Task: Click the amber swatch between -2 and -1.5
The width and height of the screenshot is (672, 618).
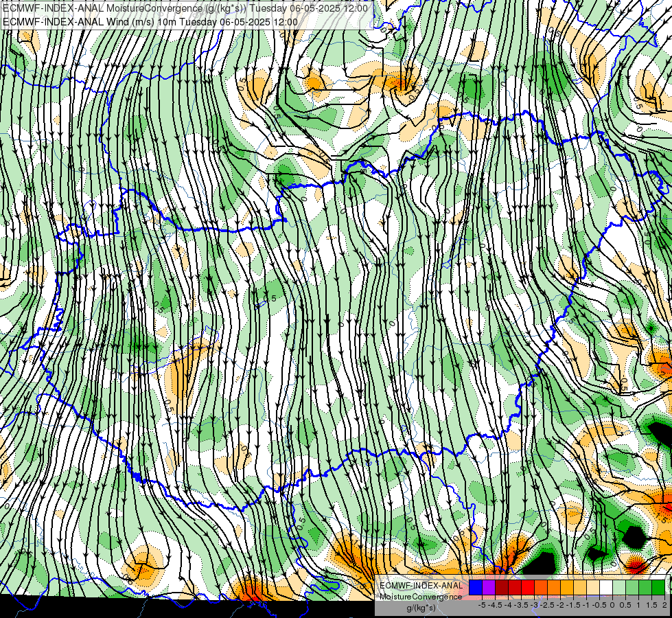Action: pos(567,588)
